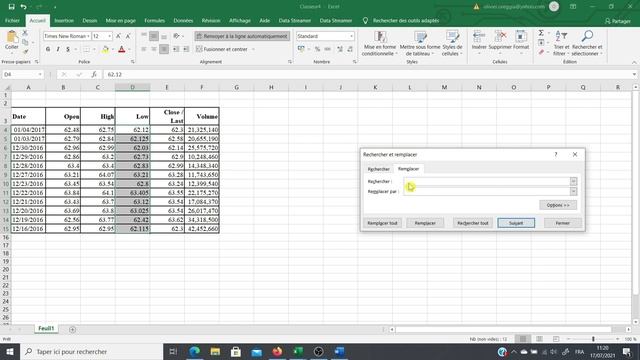Click the insert function fx icon
Image resolution: width=640 pixels, height=360 pixels.
tap(94, 74)
